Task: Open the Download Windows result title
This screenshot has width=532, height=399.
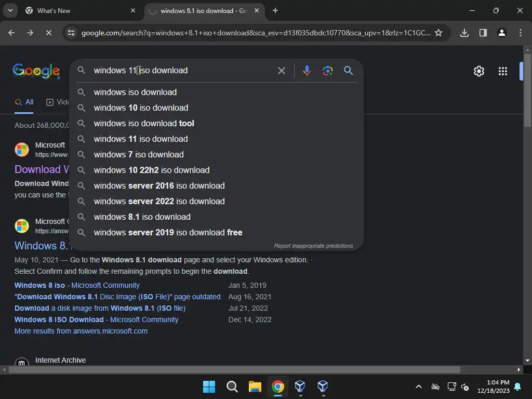Action: [x=42, y=169]
